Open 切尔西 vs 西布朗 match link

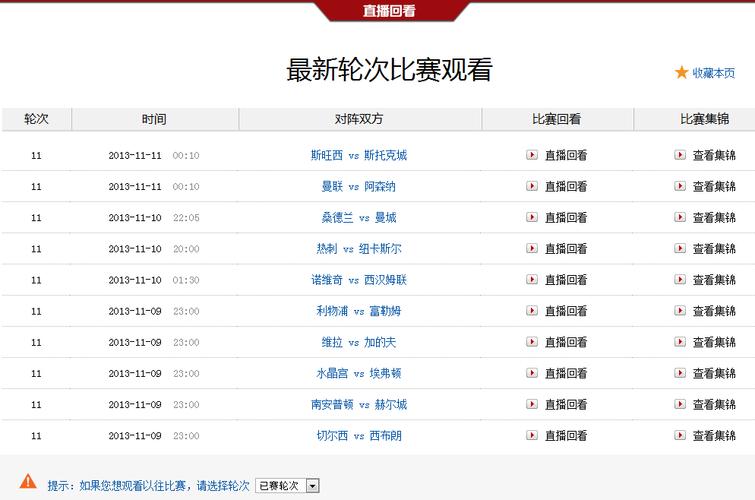point(358,436)
